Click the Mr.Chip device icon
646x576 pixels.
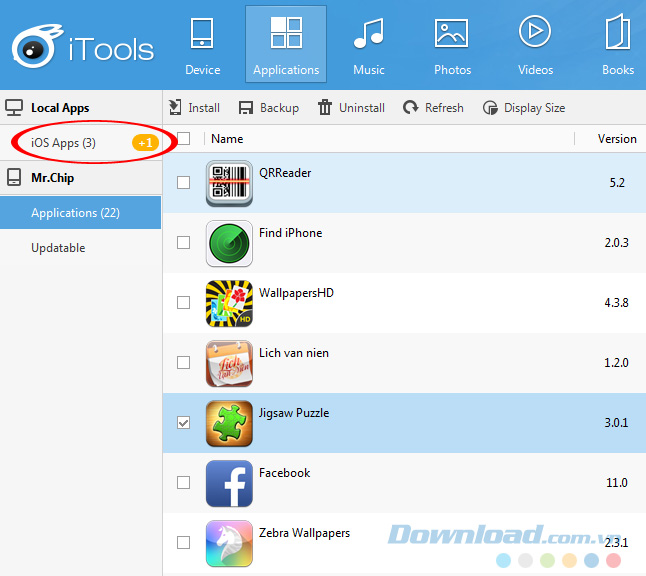[x=14, y=177]
